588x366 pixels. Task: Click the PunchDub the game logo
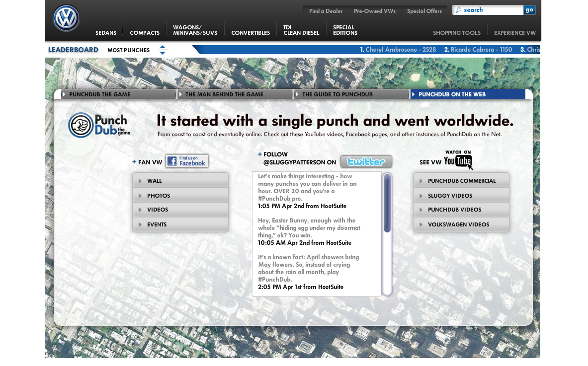(x=99, y=125)
